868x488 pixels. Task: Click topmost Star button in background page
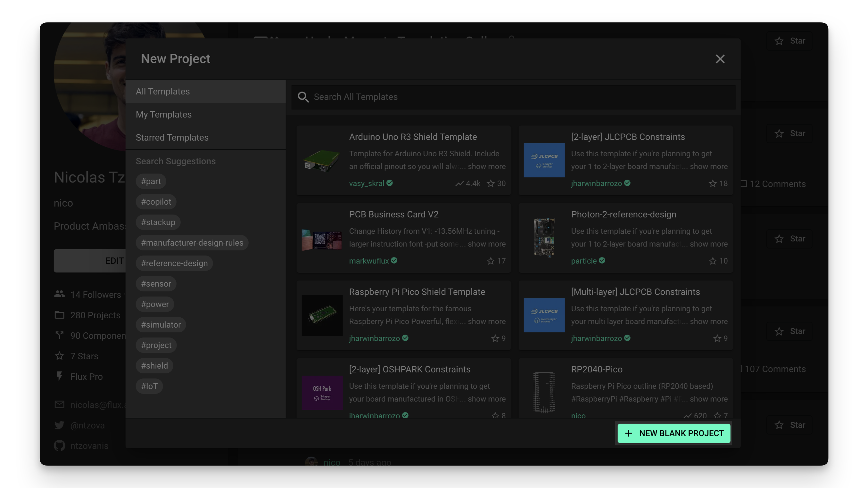(790, 41)
